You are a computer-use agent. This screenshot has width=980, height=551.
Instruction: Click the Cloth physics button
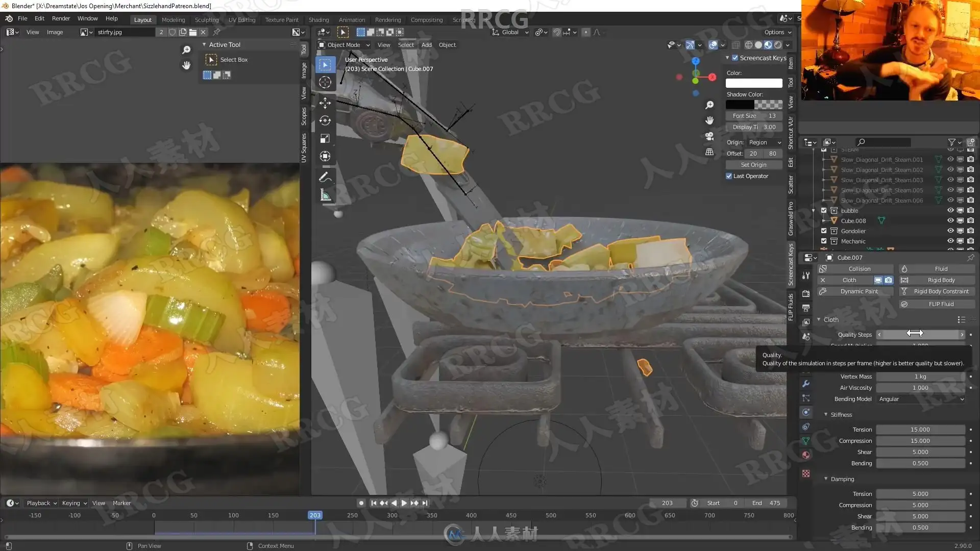849,280
